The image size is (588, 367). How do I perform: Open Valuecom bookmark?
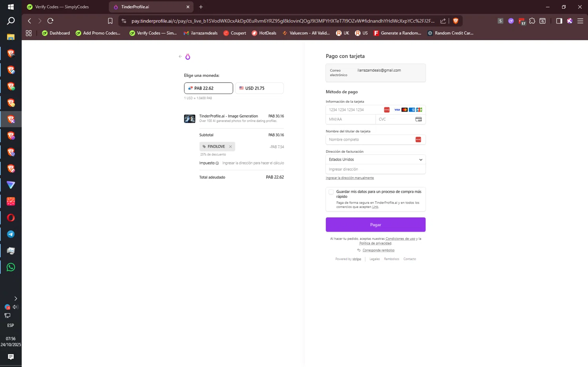pyautogui.click(x=306, y=33)
